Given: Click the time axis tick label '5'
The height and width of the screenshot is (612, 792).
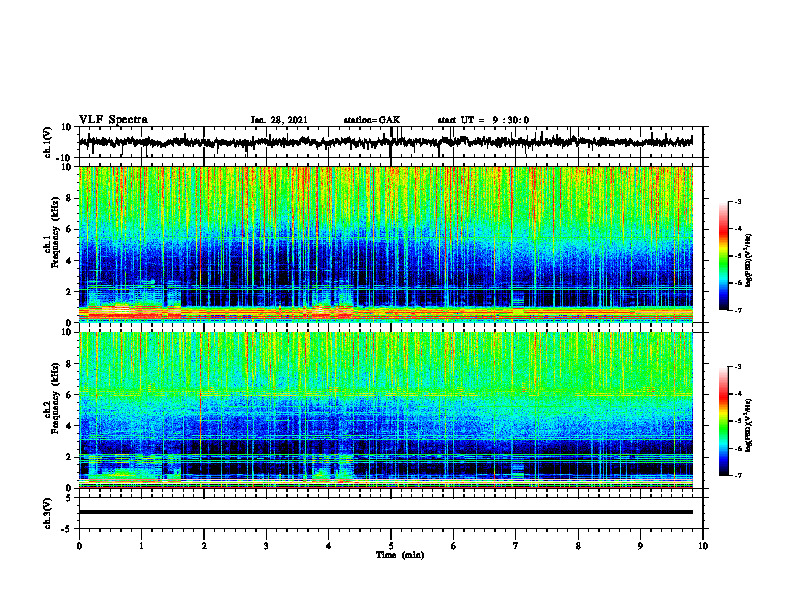Looking at the screenshot, I should pos(391,546).
